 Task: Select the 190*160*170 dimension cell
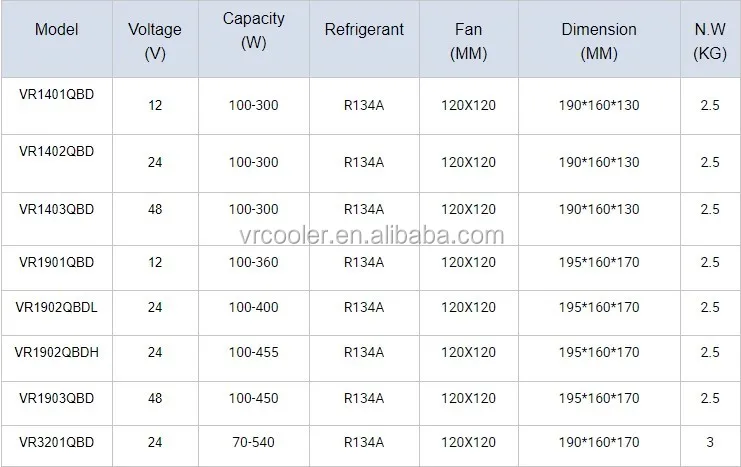pos(598,440)
